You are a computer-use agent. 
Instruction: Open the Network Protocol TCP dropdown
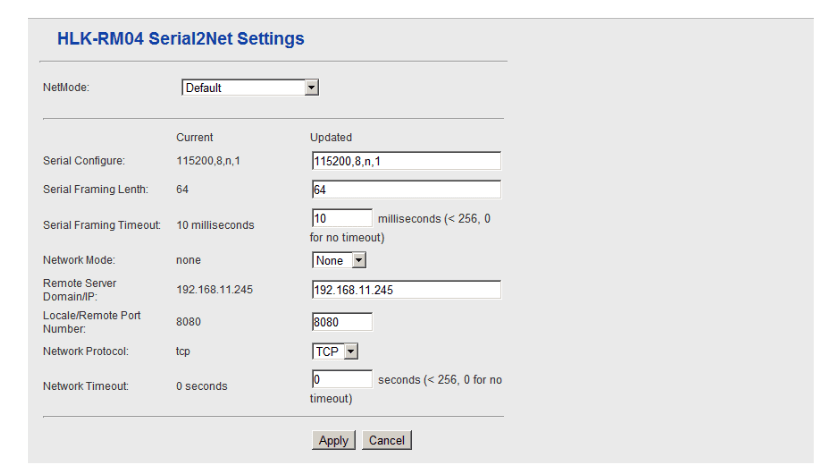click(x=335, y=351)
